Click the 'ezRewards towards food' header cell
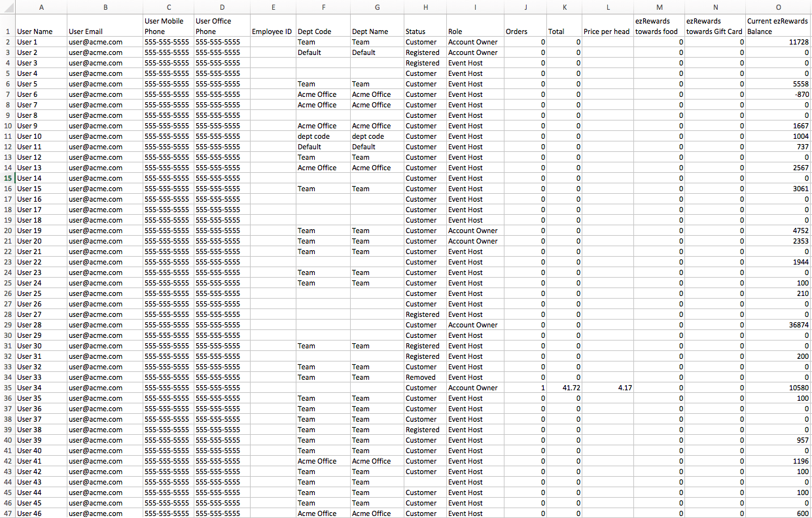Image resolution: width=812 pixels, height=518 pixels. 659,26
